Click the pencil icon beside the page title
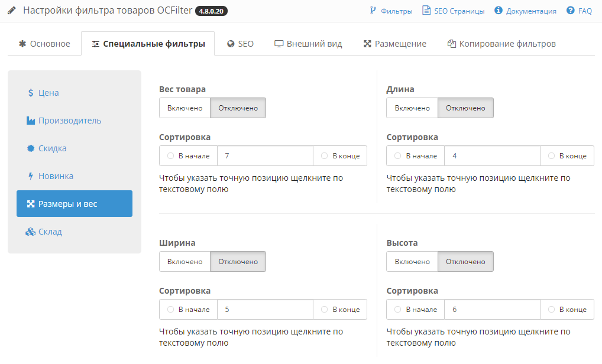Screen dimensions: 602x364 12,11
